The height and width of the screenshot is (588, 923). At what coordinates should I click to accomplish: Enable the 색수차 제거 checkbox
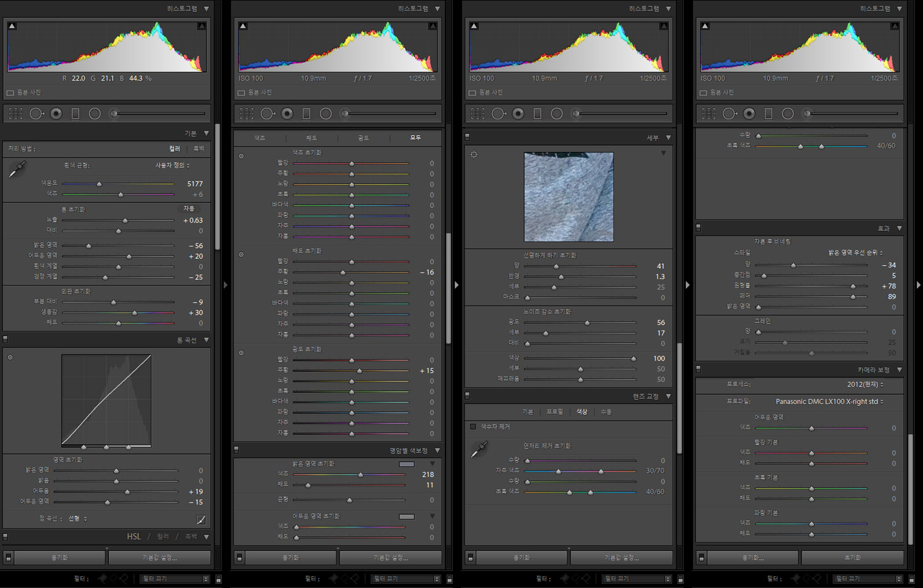click(x=473, y=426)
